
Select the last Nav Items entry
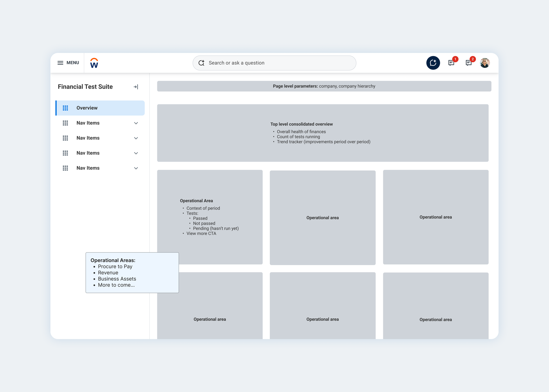tap(88, 168)
